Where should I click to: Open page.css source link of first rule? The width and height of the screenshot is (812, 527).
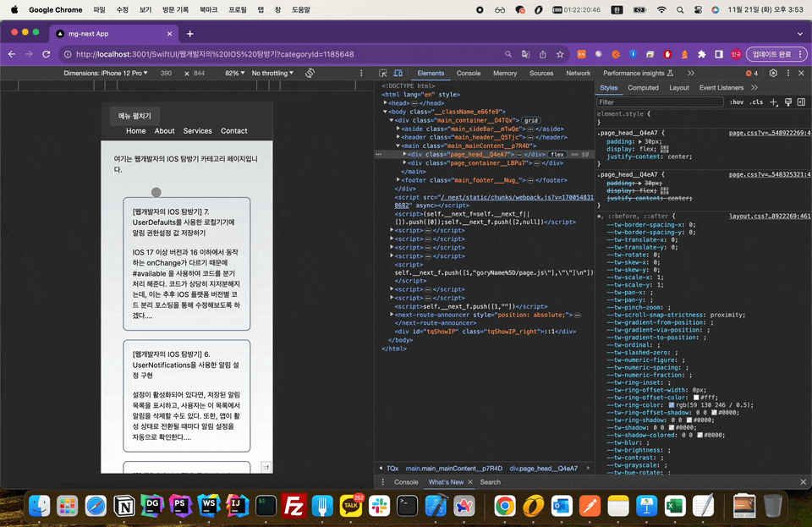click(770, 133)
